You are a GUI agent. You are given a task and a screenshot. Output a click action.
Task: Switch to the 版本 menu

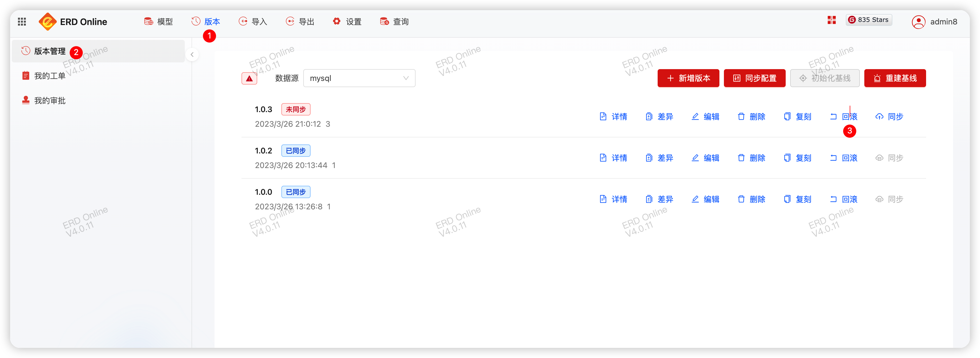[206, 22]
